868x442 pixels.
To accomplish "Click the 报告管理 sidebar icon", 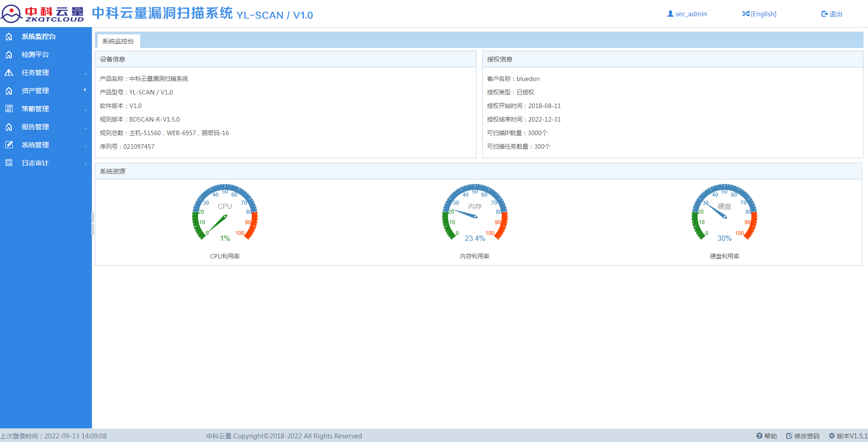I will click(x=9, y=127).
